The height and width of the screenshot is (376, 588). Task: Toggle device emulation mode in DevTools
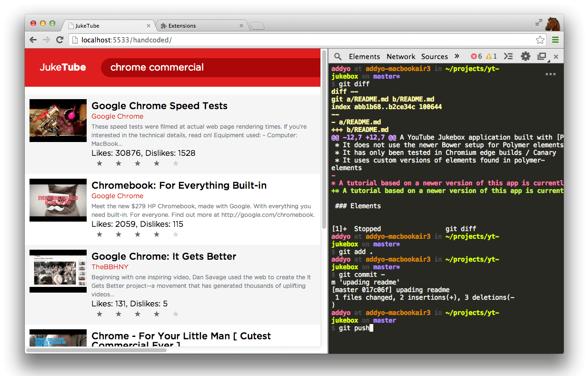(x=542, y=56)
